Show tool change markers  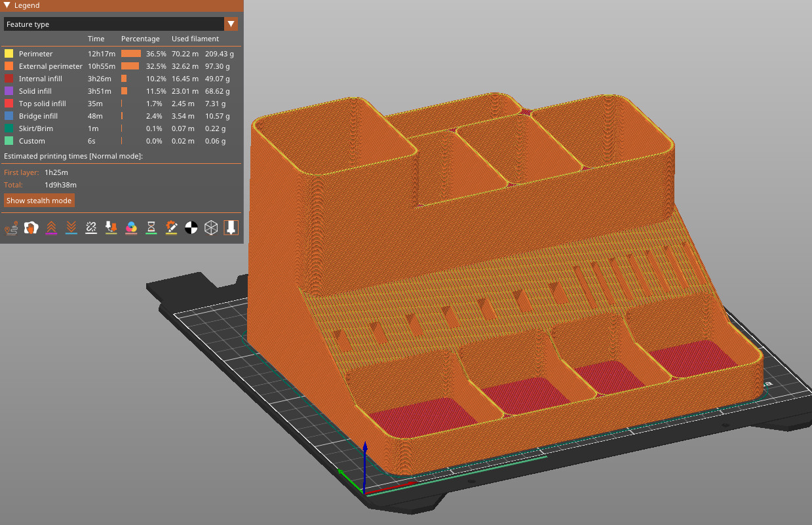111,227
